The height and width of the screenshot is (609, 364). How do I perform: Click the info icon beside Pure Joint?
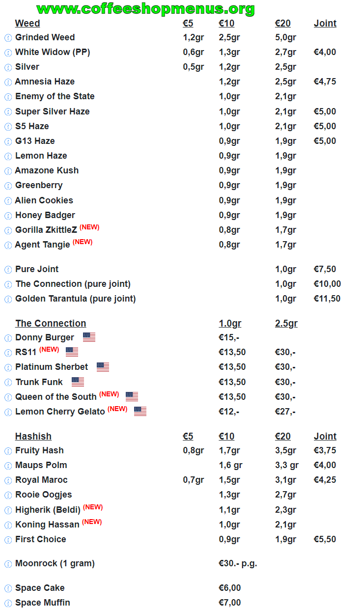coord(8,270)
